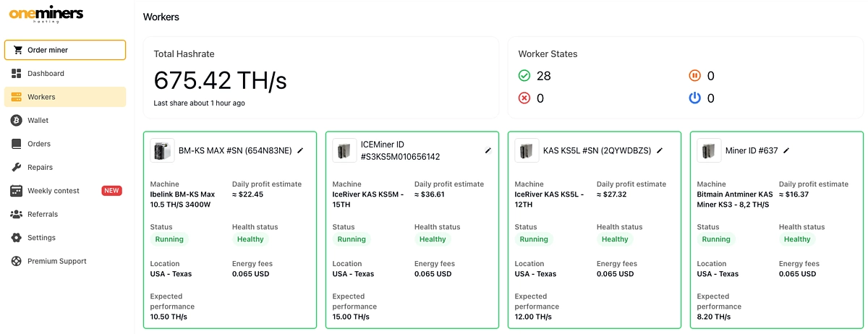The width and height of the screenshot is (868, 334).
Task: Click the Repairs wrench icon
Action: point(16,167)
